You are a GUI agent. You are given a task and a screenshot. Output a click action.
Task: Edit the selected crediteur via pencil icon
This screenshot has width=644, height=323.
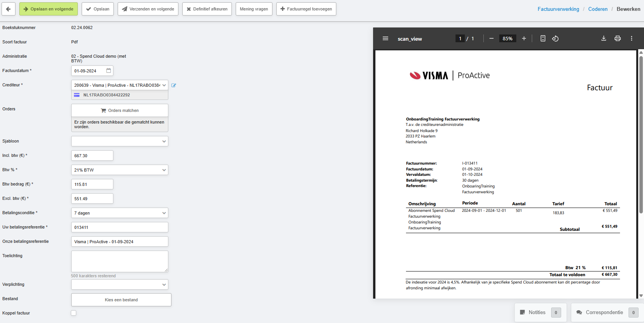click(174, 85)
